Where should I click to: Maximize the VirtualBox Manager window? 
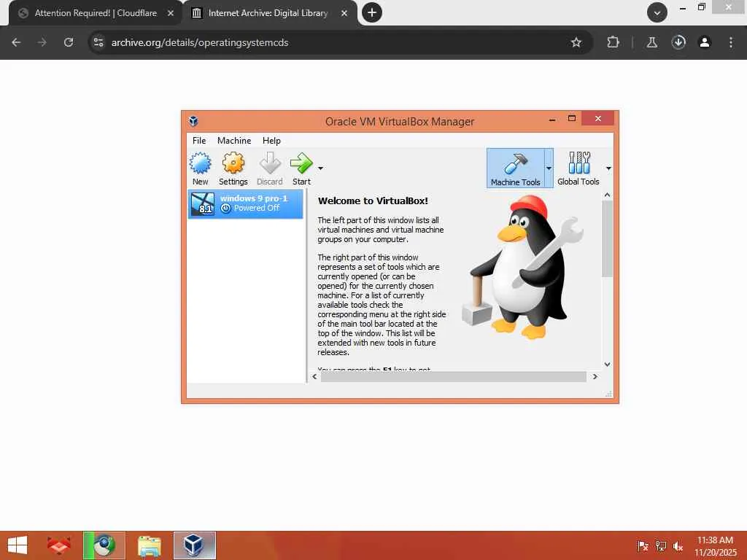coord(572,119)
